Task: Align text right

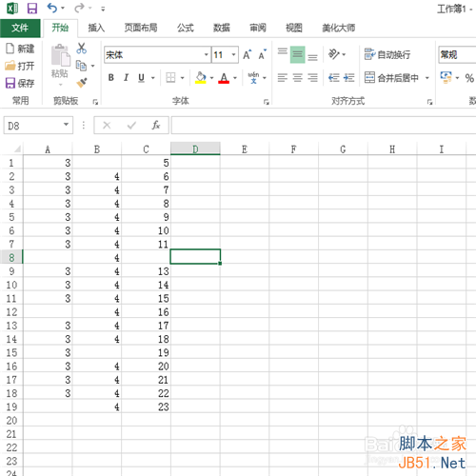Action: pos(312,78)
